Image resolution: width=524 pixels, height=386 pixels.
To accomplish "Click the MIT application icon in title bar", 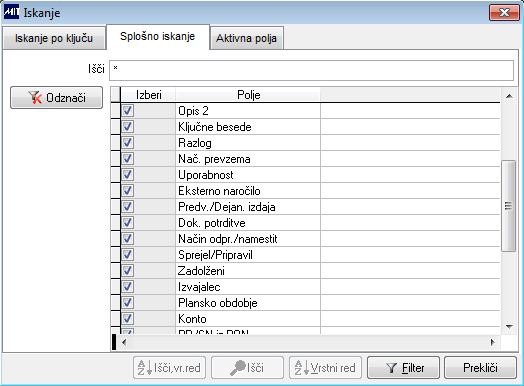I will 11,12.
